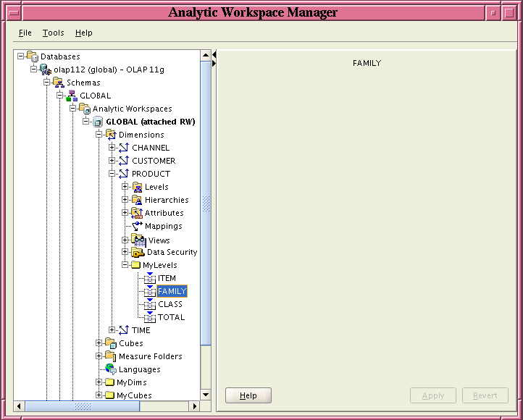Expand the CUSTOMER dimension node
Screen dimensions: 523x420
tap(112, 161)
